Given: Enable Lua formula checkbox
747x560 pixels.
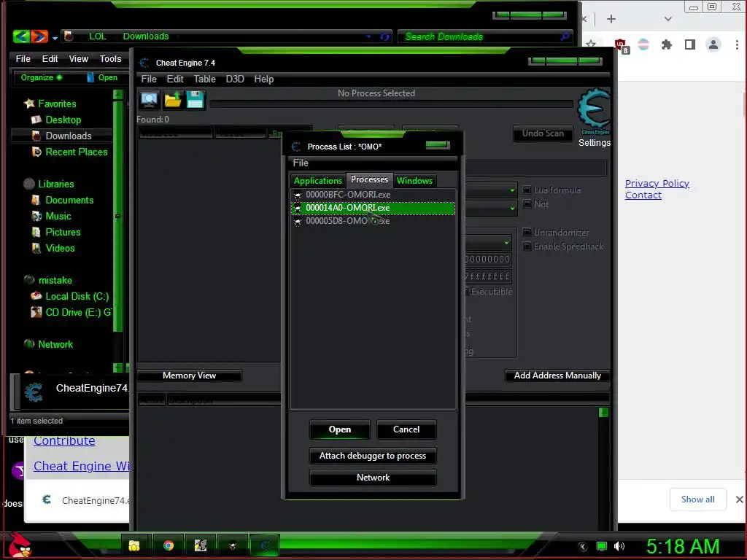Looking at the screenshot, I should point(527,190).
